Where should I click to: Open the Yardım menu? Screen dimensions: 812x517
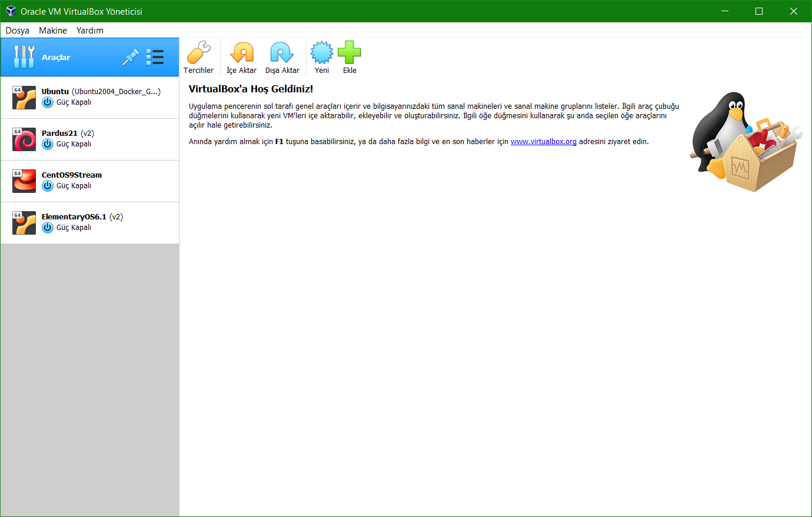90,31
